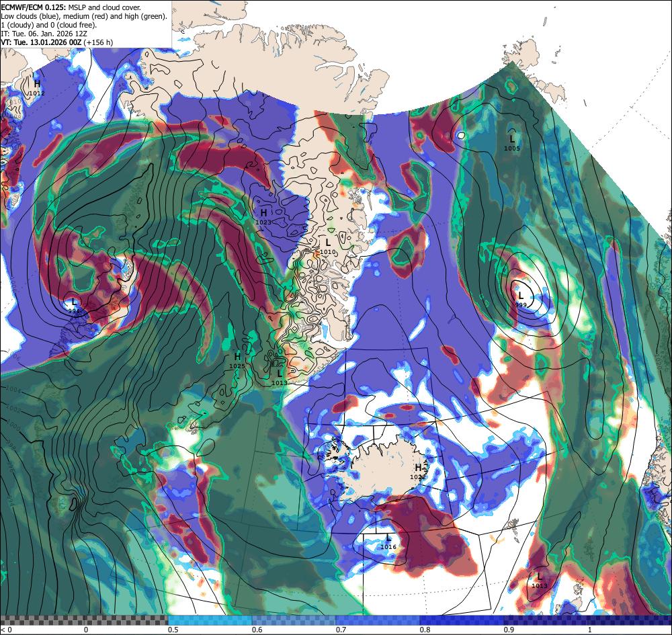
Task: Click the H 1022 high over Iceland
Action: pos(418,471)
